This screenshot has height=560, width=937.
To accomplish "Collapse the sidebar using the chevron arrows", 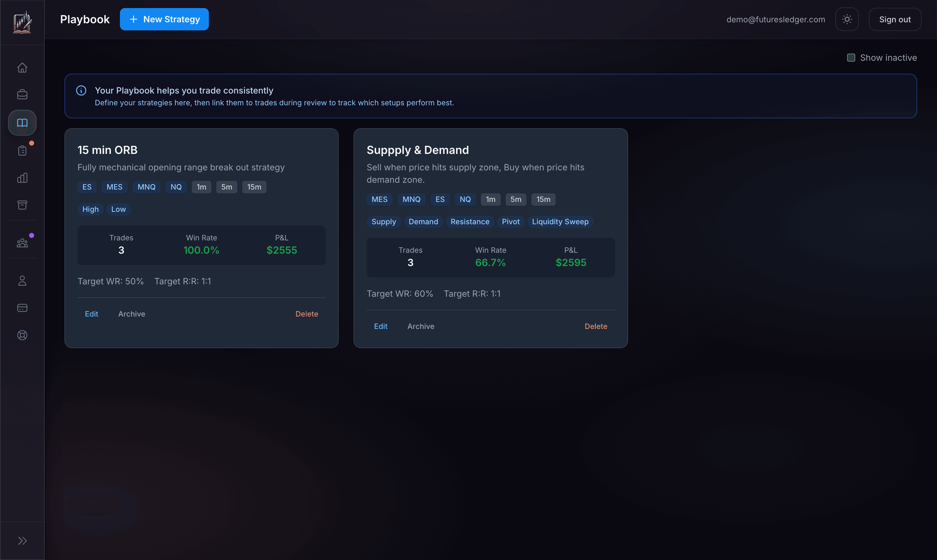I will click(22, 540).
